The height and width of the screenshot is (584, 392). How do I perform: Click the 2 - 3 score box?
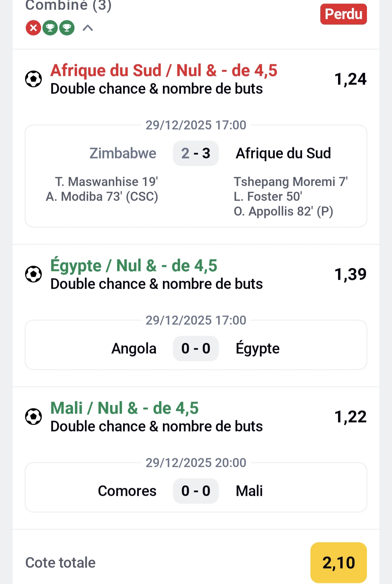pos(196,153)
